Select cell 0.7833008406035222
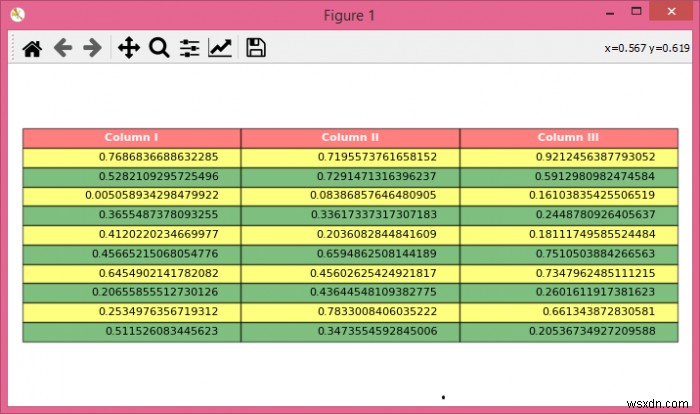Screen dimensions: 700x414 350,313
